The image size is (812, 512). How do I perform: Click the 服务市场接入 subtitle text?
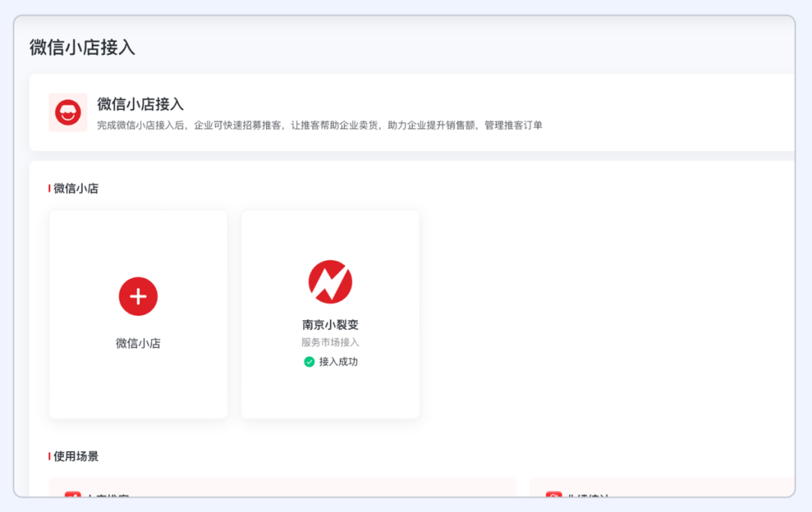329,342
